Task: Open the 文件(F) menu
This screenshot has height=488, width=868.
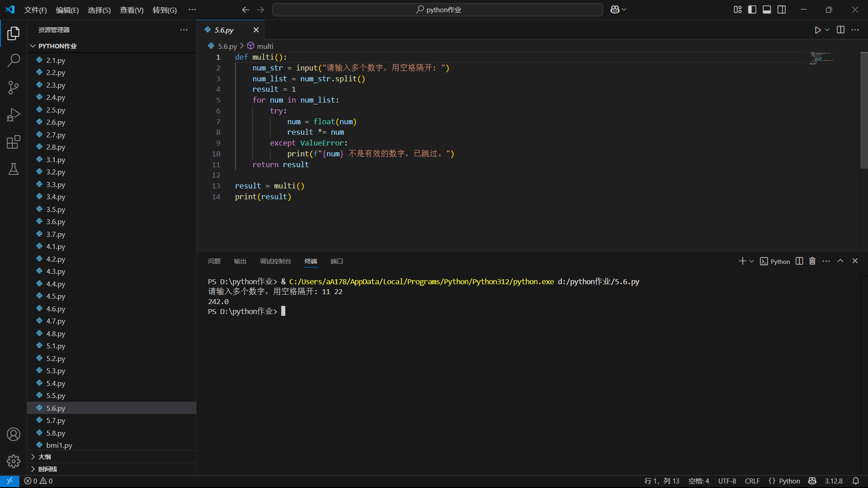Action: point(35,10)
